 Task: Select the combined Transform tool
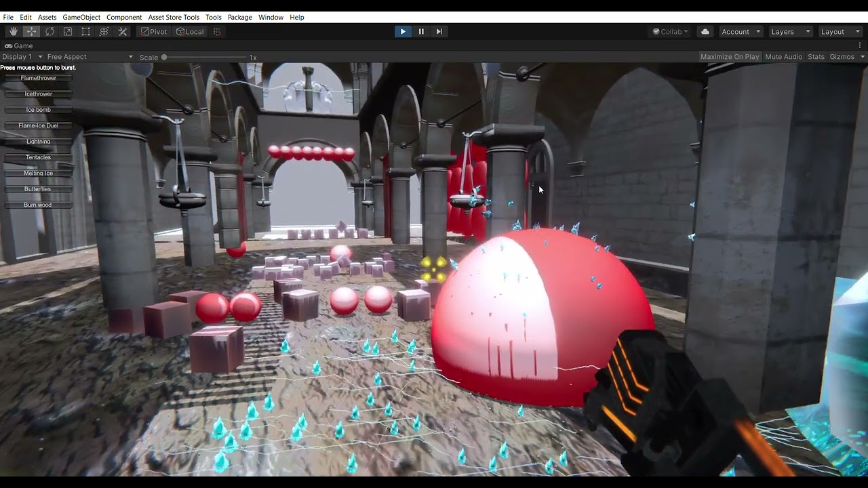104,32
